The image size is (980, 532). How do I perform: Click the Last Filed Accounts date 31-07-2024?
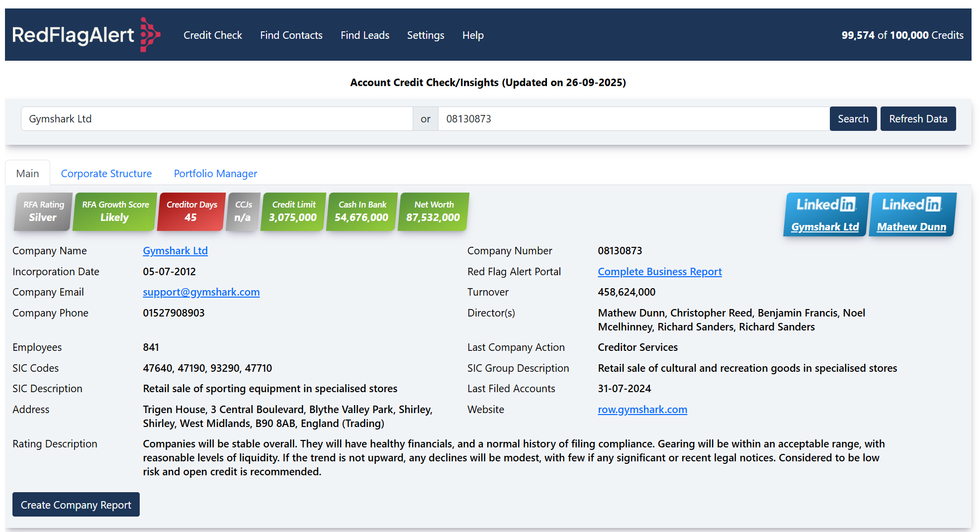coord(624,389)
